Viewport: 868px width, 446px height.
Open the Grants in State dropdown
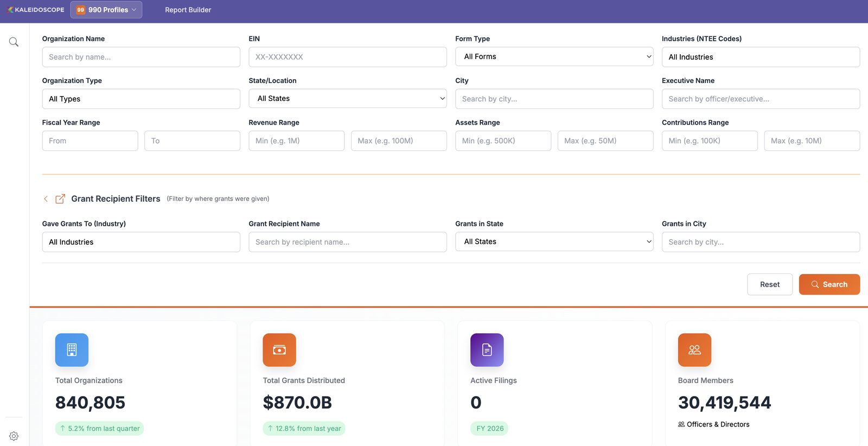click(554, 241)
